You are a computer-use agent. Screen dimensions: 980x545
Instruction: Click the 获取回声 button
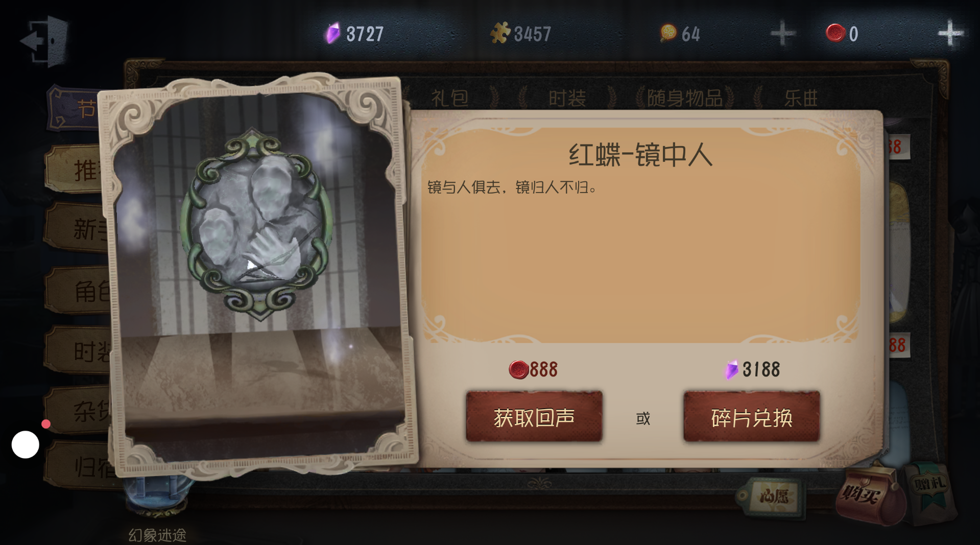point(534,417)
